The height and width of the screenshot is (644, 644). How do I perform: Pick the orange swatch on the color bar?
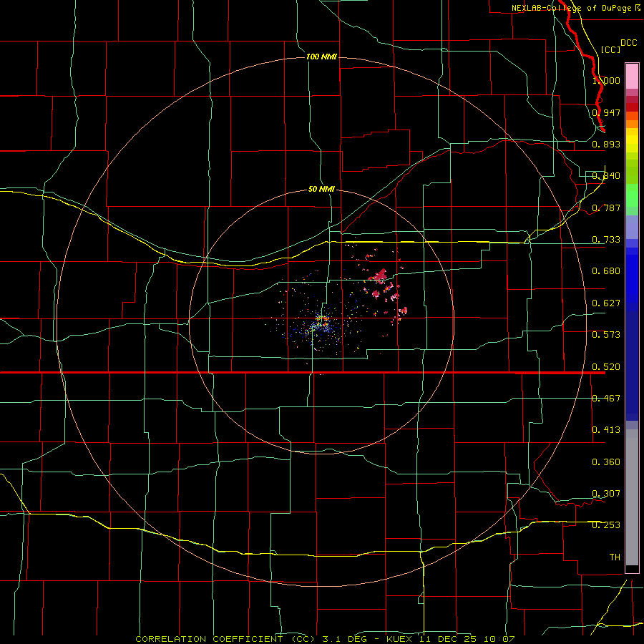tap(632, 124)
